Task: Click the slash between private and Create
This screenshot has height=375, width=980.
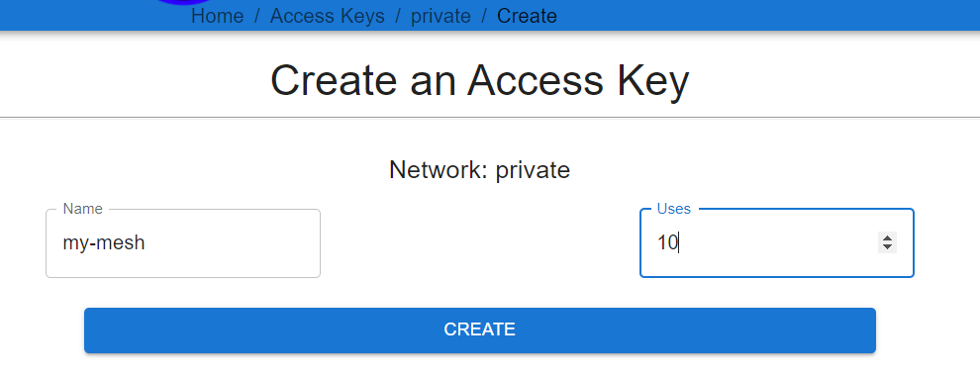Action: (x=484, y=16)
